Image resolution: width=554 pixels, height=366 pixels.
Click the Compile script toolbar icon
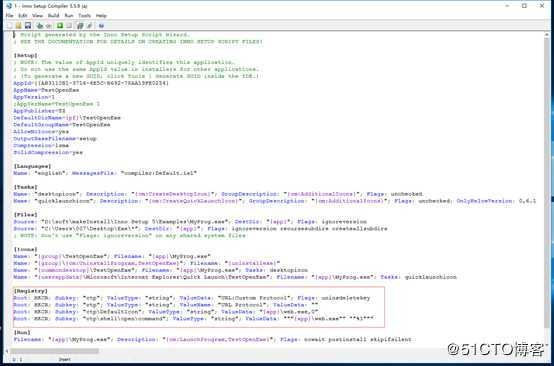pyautogui.click(x=40, y=25)
